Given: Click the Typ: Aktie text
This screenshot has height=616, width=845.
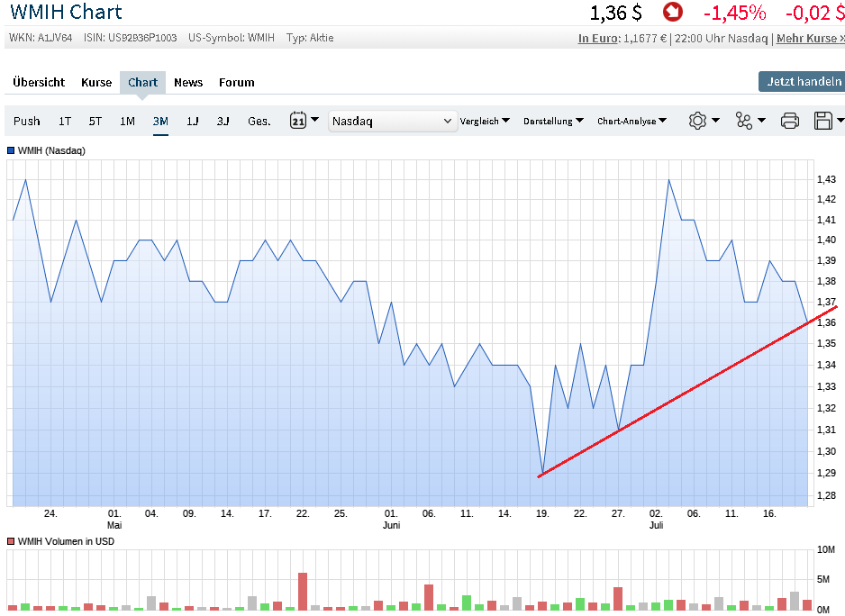Looking at the screenshot, I should pos(310,38).
